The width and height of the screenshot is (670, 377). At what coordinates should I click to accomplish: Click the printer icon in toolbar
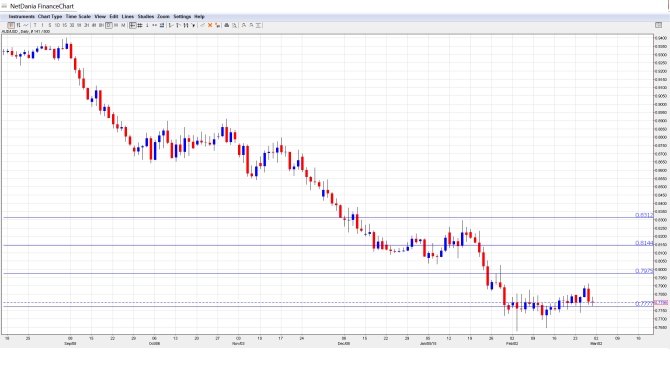[x=227, y=26]
